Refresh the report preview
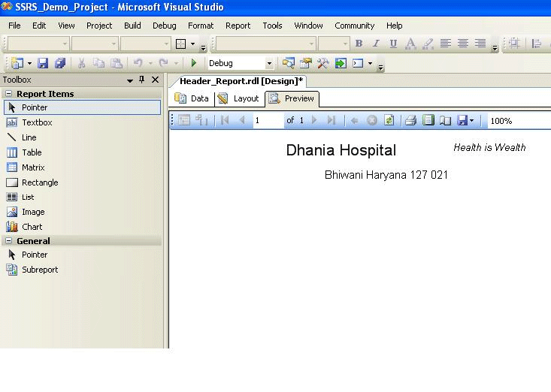551x392 pixels. (389, 120)
